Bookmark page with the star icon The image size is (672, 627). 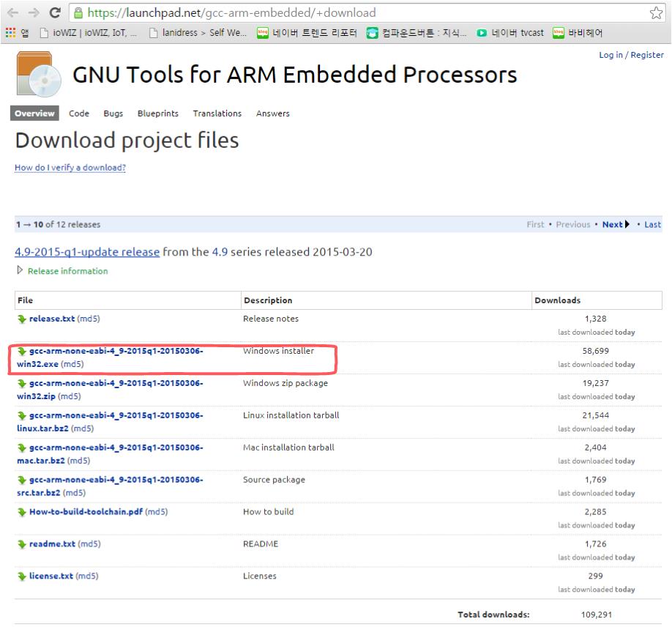tap(656, 13)
